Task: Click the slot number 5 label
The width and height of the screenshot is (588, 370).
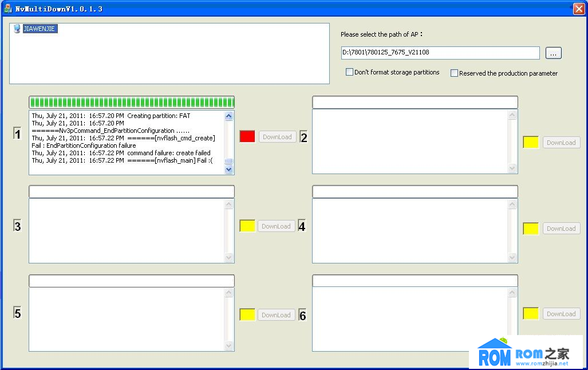Action: click(x=17, y=313)
